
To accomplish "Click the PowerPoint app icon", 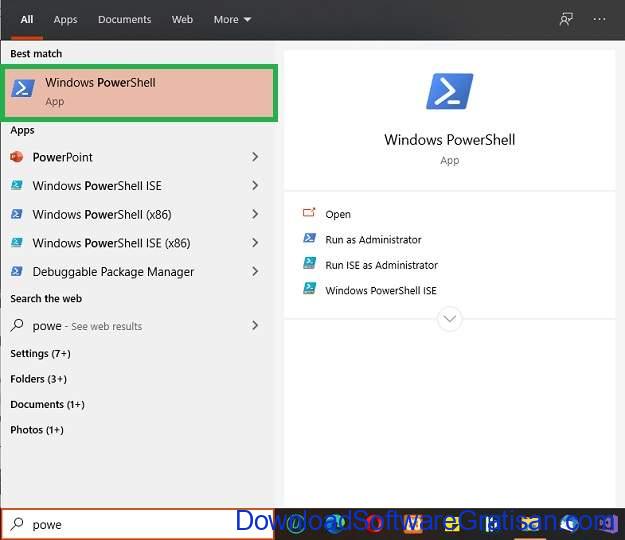I will point(17,157).
